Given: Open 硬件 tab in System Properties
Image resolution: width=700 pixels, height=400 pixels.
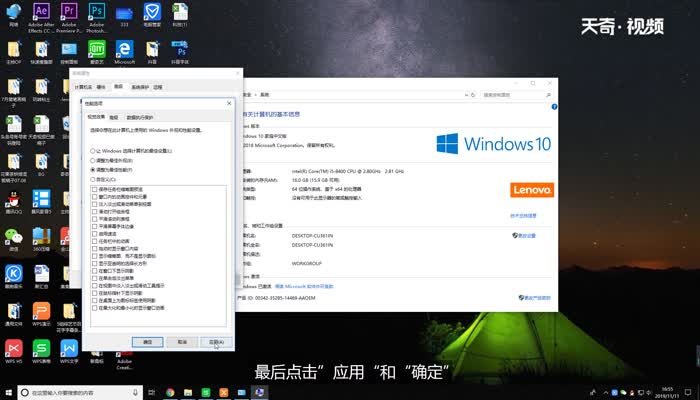Looking at the screenshot, I should tap(101, 87).
